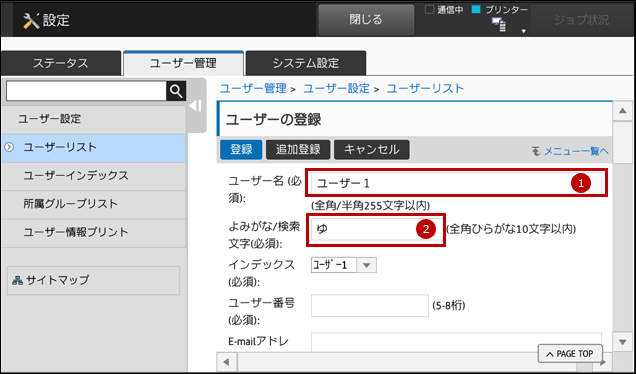Click the PAGE TOP button
Viewport: 636px width, 374px height.
570,354
